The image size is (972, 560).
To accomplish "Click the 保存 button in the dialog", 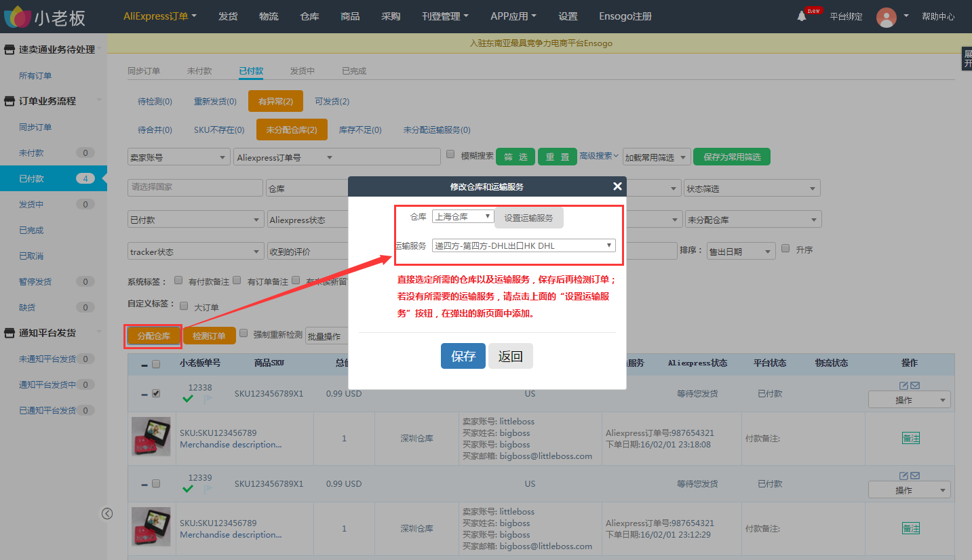I will [x=463, y=356].
